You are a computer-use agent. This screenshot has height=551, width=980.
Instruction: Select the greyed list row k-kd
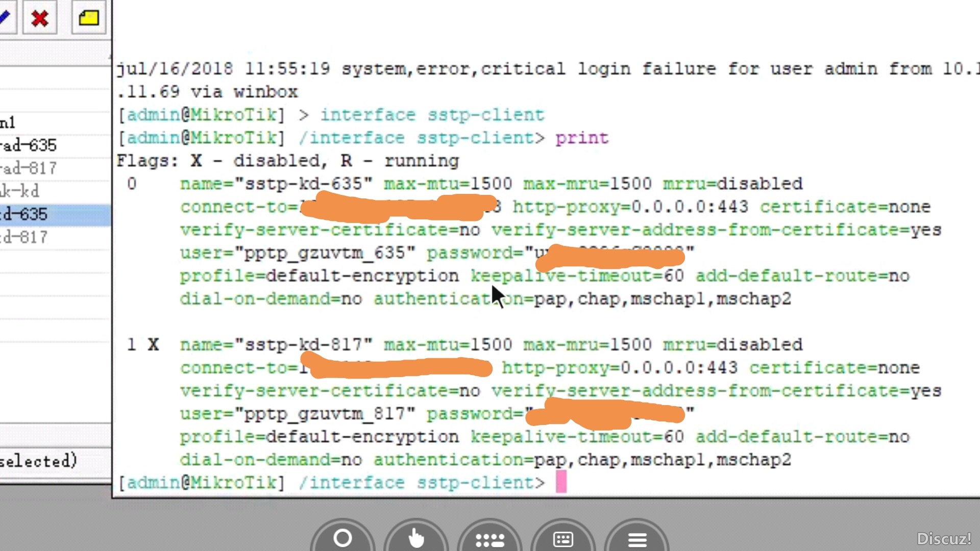55,191
